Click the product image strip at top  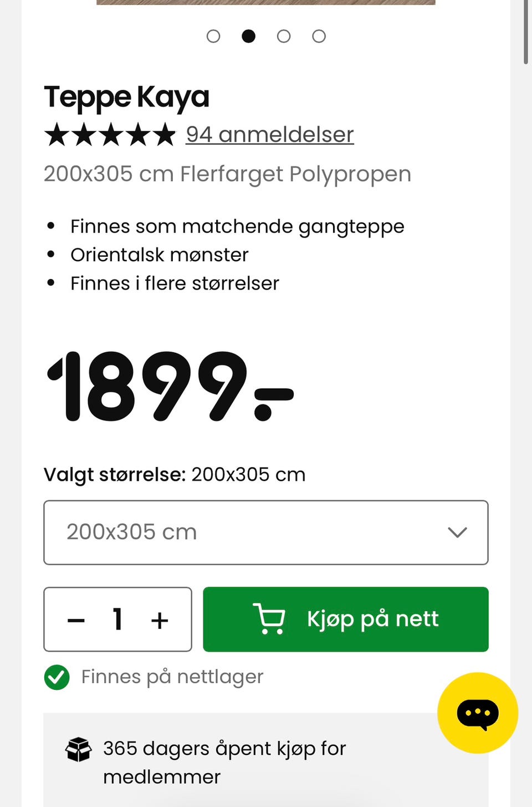pos(266,2)
